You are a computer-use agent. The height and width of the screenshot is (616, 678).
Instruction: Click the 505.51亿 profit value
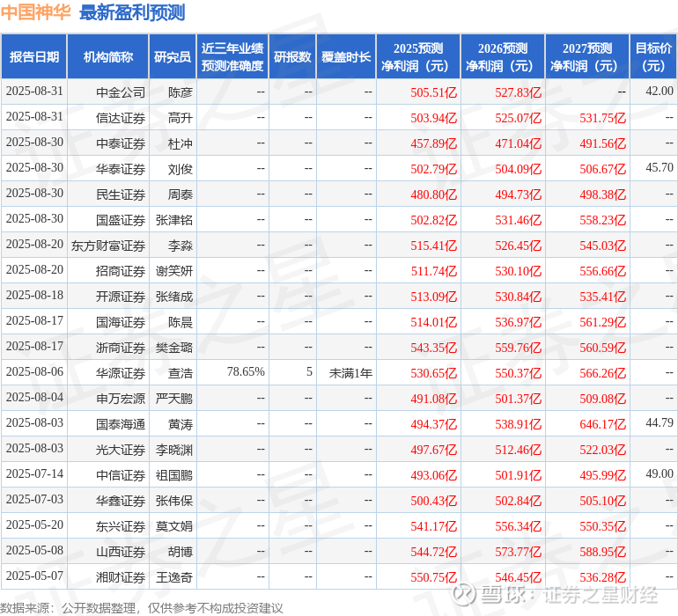(433, 92)
